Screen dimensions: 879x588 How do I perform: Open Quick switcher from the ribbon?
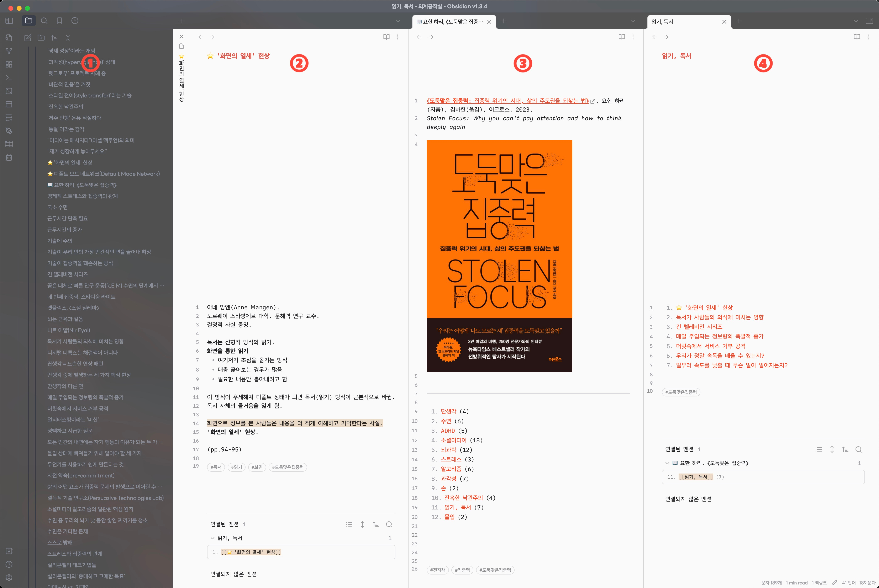click(x=9, y=38)
